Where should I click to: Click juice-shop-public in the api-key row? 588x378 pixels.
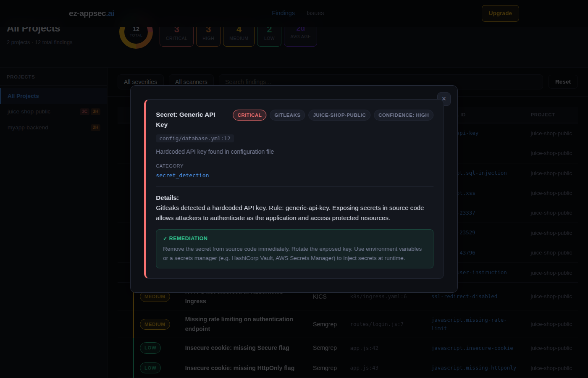point(551,134)
